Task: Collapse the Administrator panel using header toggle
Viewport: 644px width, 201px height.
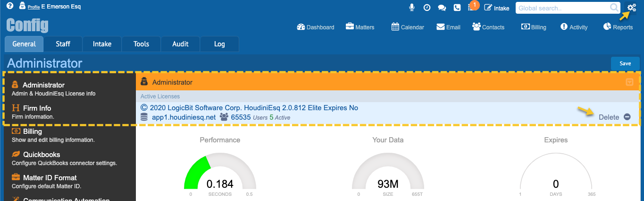Action: [629, 82]
